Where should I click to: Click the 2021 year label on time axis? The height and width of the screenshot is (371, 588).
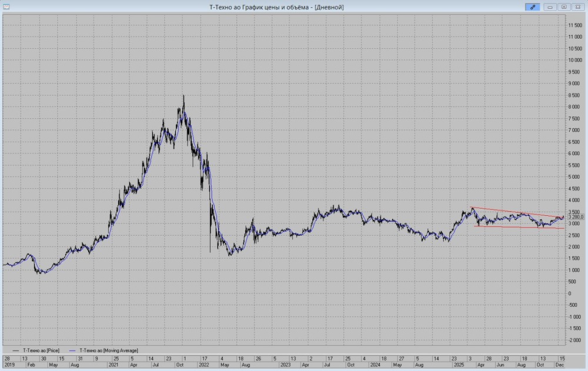[113, 365]
